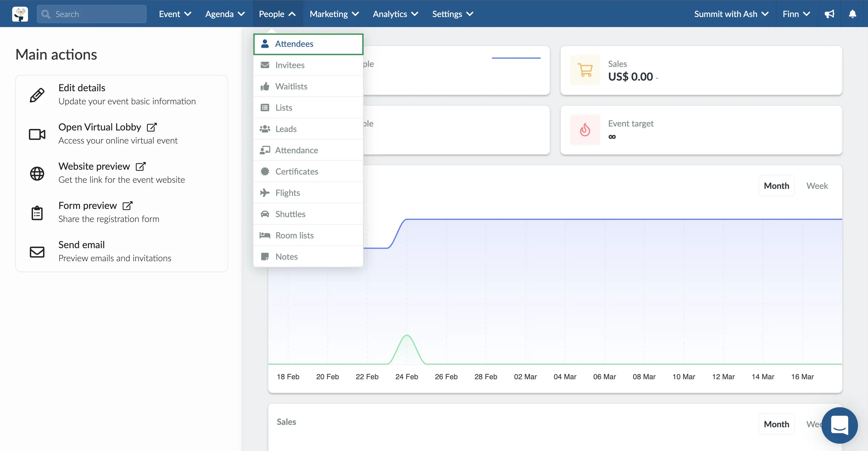This screenshot has width=868, height=451.
Task: Click the Waitlists icon in People menu
Action: point(265,86)
